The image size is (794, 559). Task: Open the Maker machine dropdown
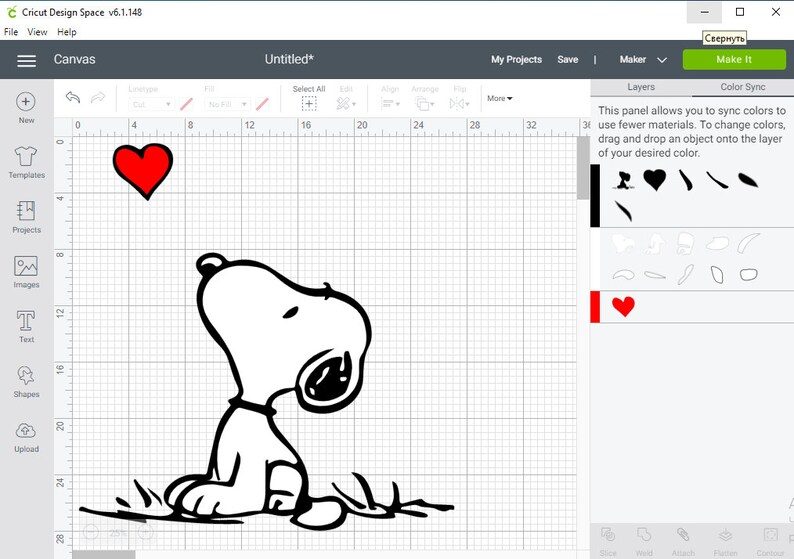click(643, 60)
